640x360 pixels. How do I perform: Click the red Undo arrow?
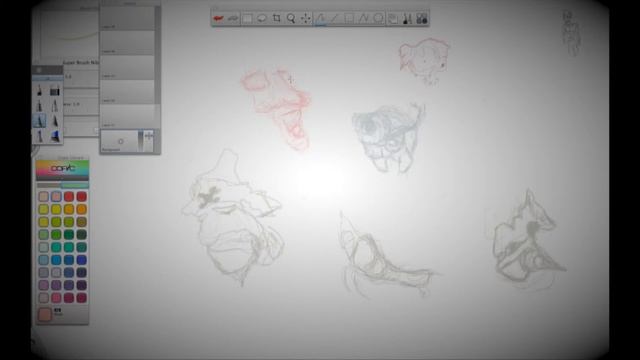pyautogui.click(x=218, y=18)
